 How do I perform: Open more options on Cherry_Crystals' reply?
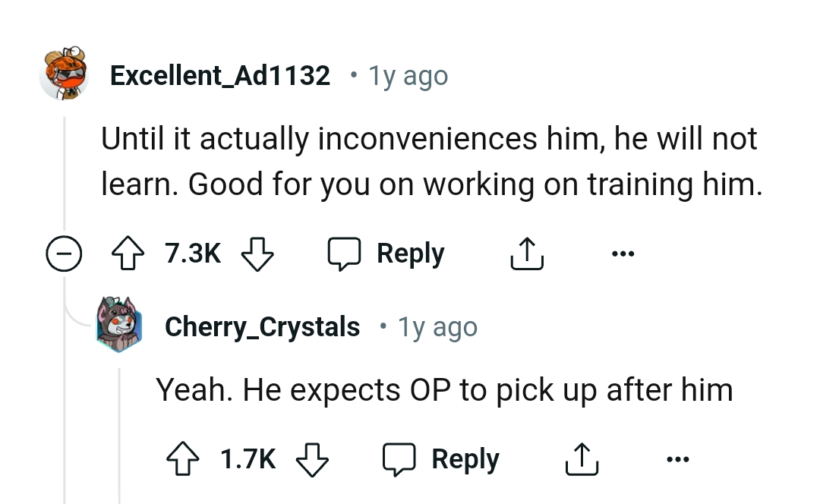click(x=677, y=459)
